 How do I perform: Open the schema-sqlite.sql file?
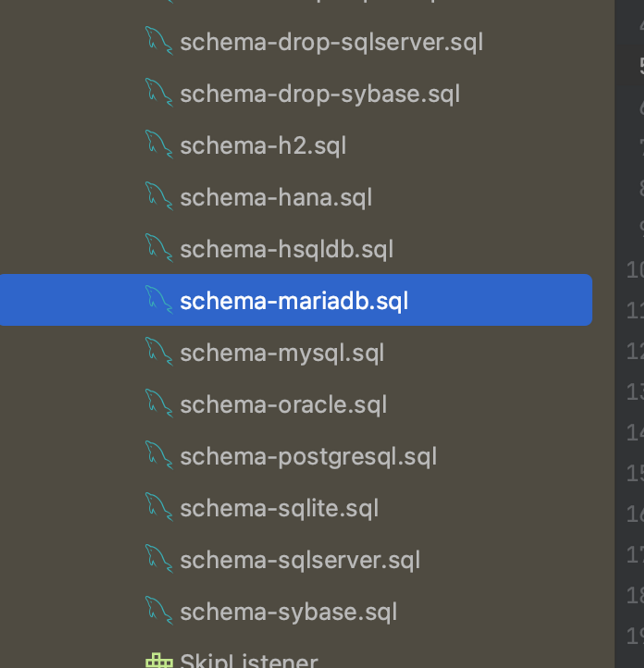280,508
